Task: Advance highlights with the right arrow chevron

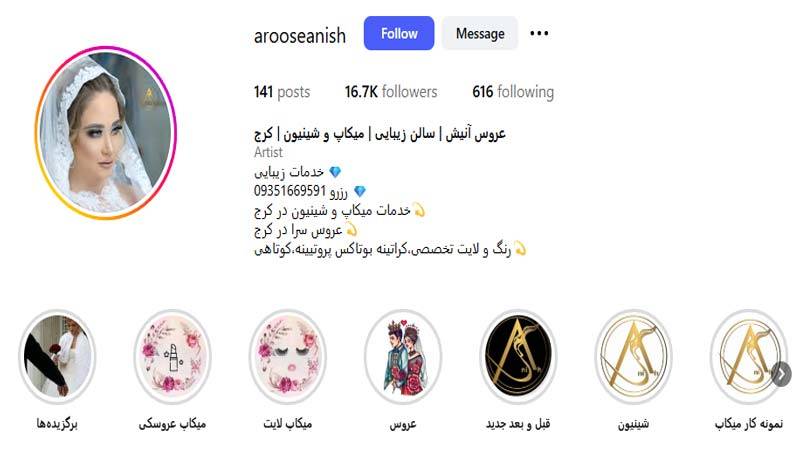Action: [x=781, y=374]
